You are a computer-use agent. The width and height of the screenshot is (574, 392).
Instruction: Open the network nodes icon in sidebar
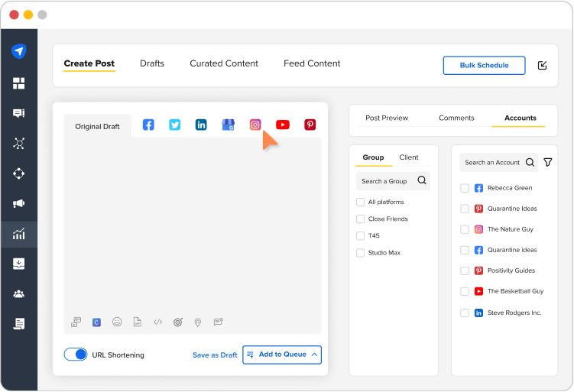(x=18, y=143)
